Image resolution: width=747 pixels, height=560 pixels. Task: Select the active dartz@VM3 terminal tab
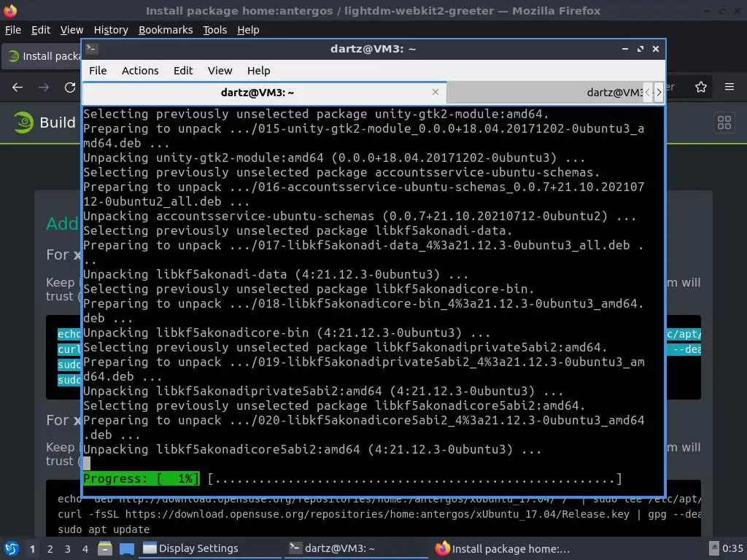click(264, 93)
